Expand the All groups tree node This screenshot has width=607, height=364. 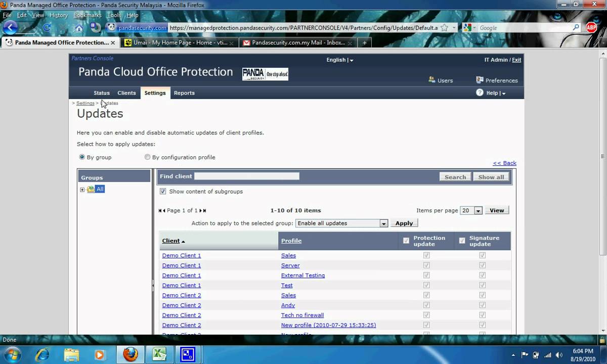[x=82, y=190]
